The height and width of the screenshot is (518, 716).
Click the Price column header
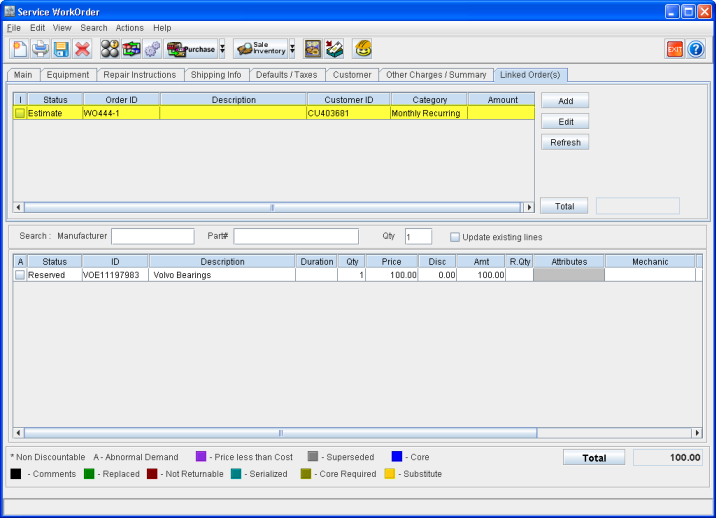coord(391,262)
